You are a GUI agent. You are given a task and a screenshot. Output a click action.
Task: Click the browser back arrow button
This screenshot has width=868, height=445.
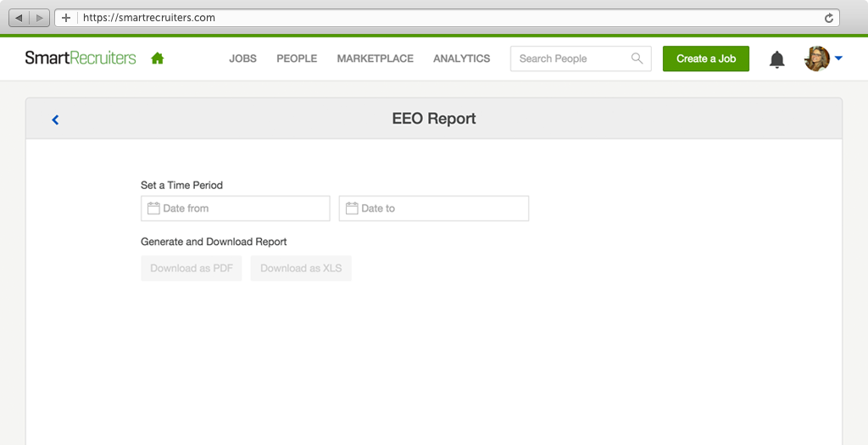point(19,18)
